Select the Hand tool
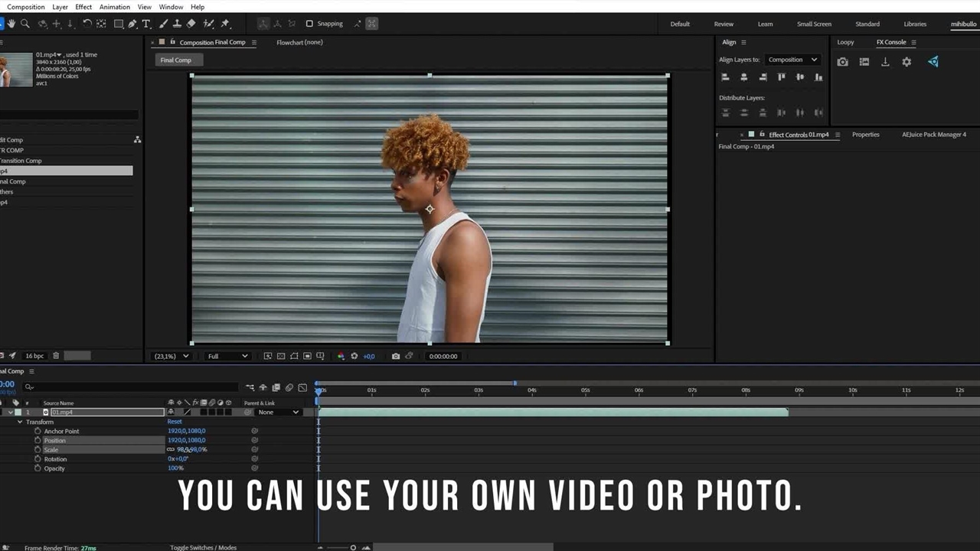The image size is (980, 551). (x=13, y=24)
